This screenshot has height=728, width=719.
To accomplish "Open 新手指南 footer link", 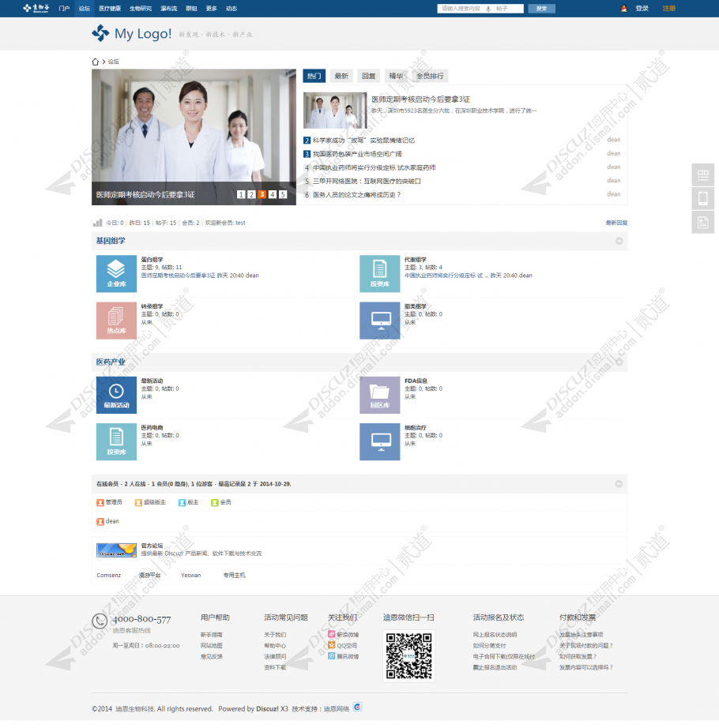I will coord(211,634).
